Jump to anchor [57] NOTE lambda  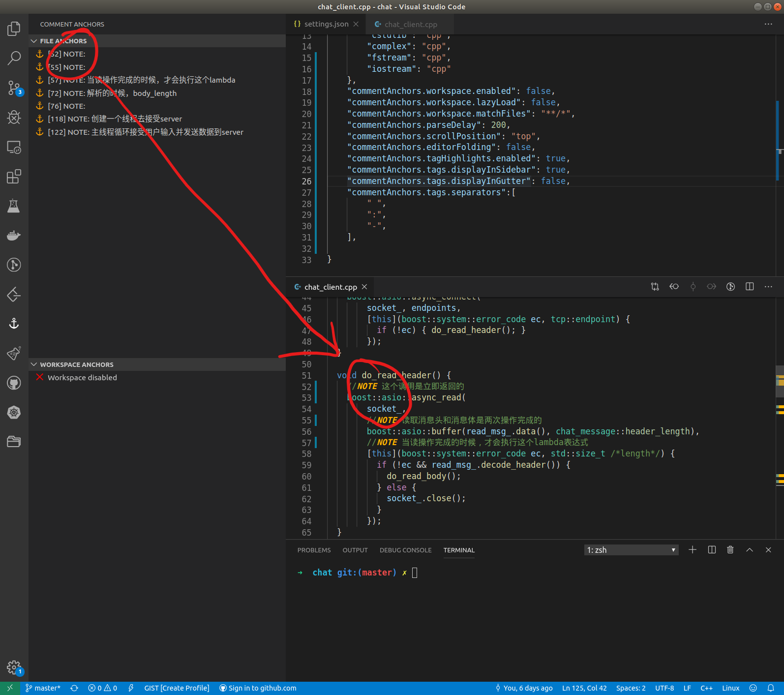coord(157,80)
